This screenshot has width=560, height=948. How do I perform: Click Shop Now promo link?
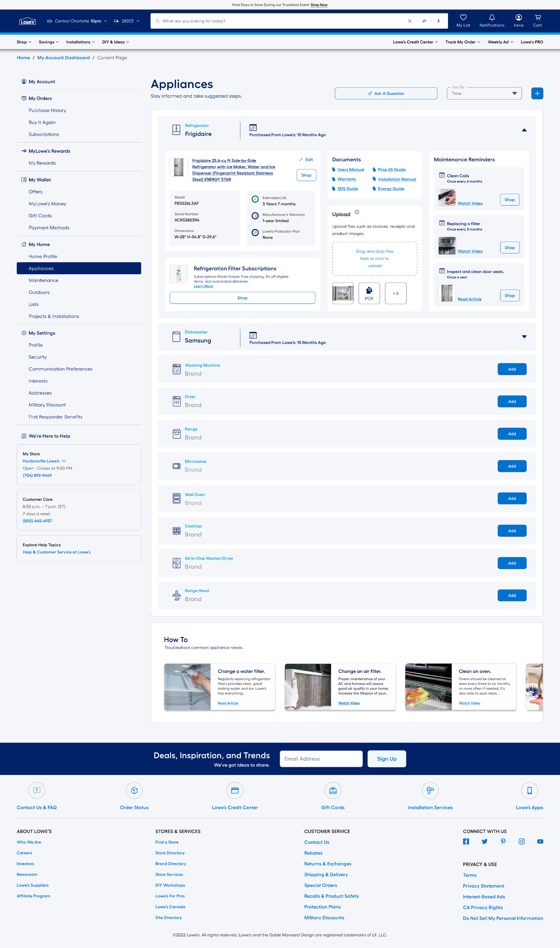(319, 5)
